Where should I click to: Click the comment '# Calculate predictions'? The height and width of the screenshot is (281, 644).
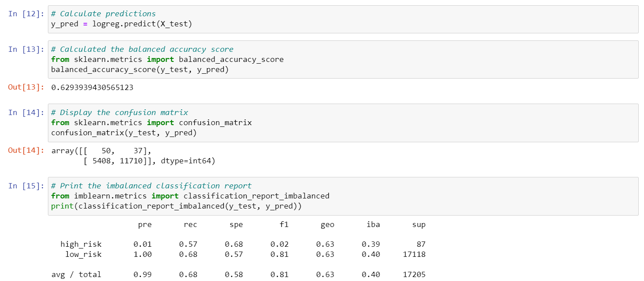[x=103, y=13]
